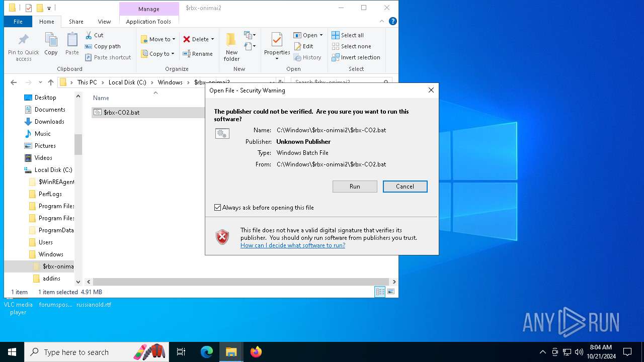Viewport: 644px width, 362px height.
Task: Go back in File Explorer
Action: (x=14, y=82)
